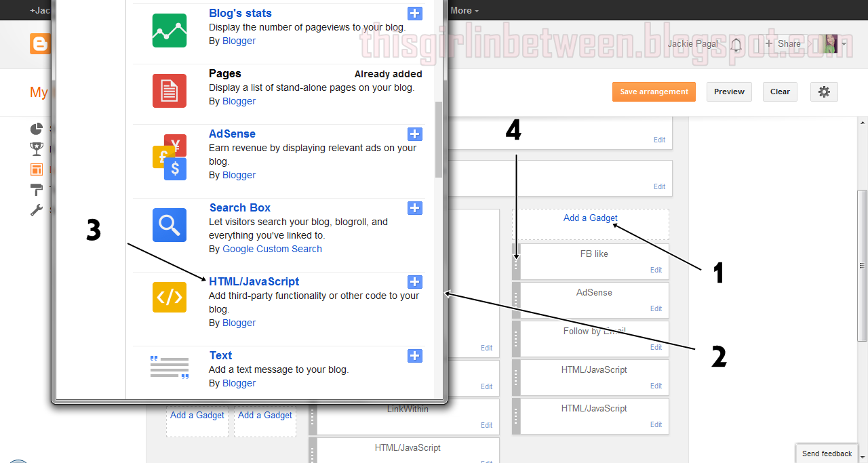Click 'Display a list of stand-alone pages' text
This screenshot has width=868, height=463.
tap(311, 87)
